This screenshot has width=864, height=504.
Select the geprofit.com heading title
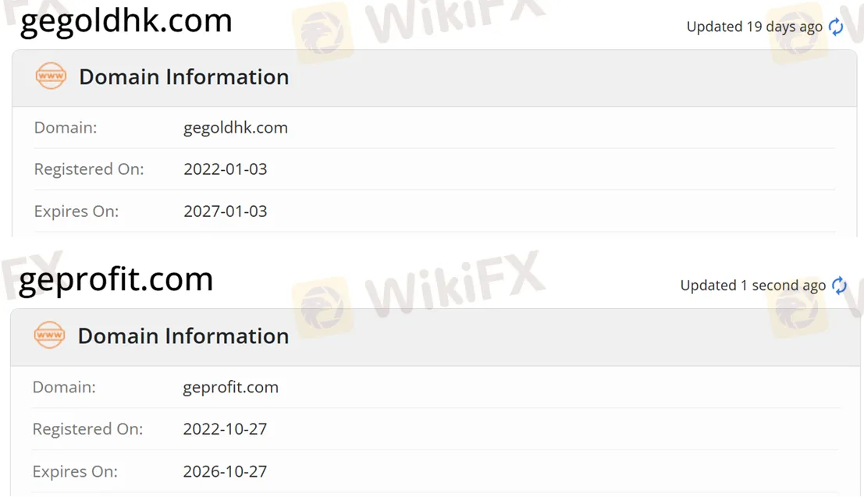pyautogui.click(x=116, y=279)
